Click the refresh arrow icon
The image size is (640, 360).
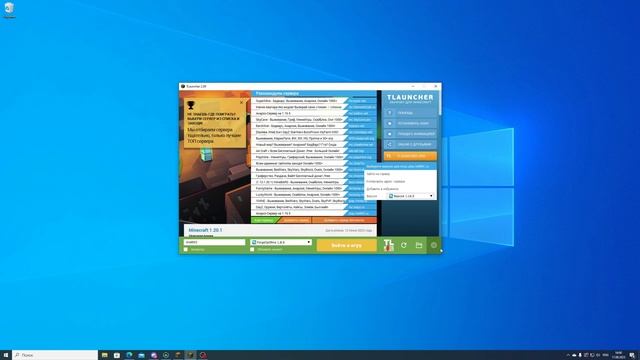click(404, 245)
